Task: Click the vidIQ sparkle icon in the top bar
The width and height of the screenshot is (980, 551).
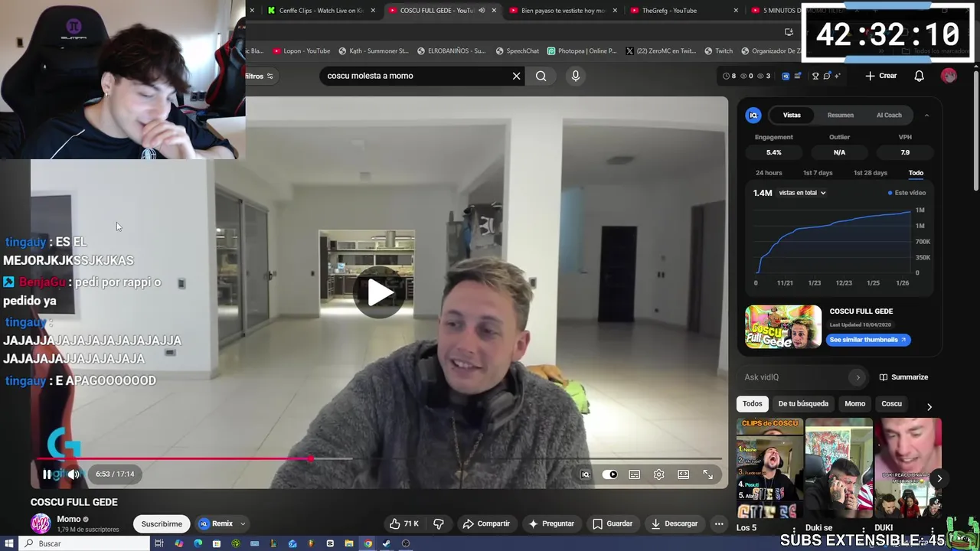Action: coord(837,76)
